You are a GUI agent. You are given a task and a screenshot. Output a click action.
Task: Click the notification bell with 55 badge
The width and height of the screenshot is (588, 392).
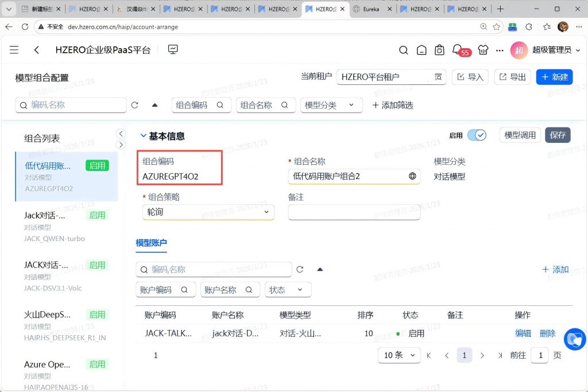click(x=458, y=50)
